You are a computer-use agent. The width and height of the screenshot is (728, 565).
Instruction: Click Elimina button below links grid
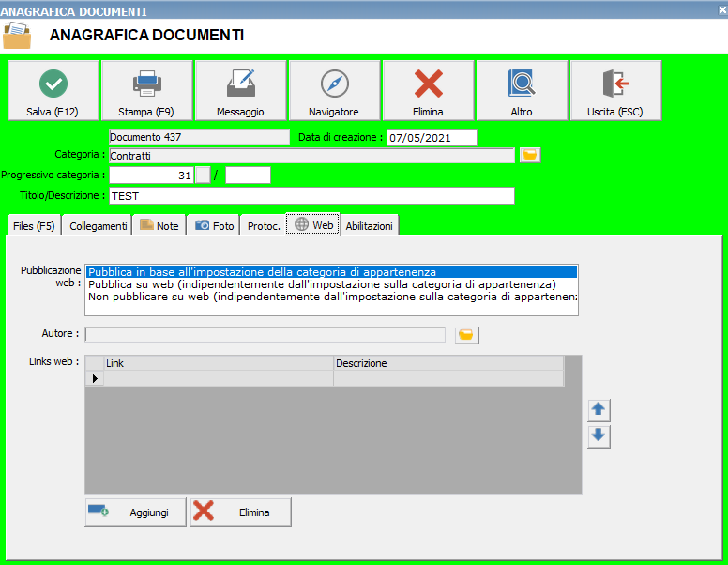click(x=240, y=512)
